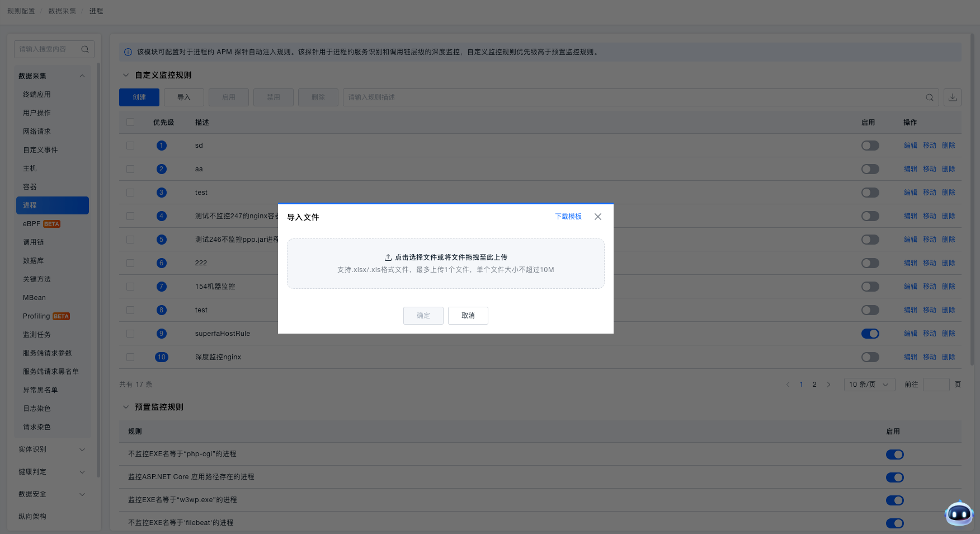Toggle the switch for ASP.NET Core preset rule
The image size is (980, 534).
tap(895, 477)
